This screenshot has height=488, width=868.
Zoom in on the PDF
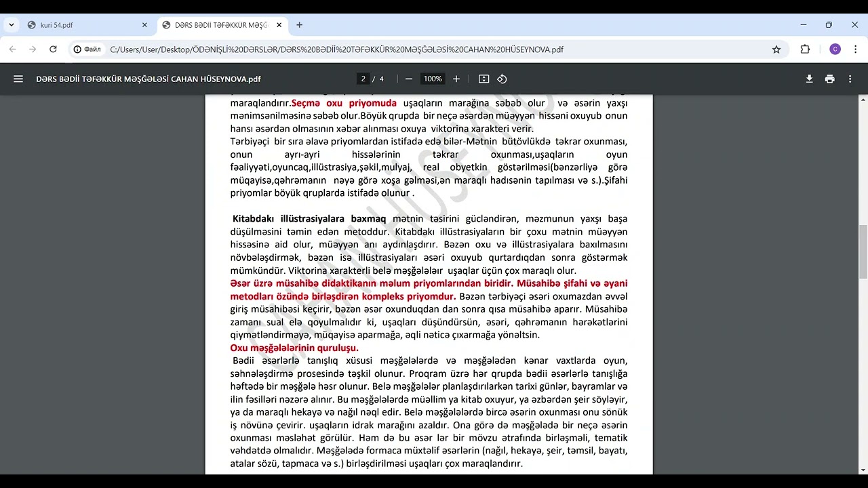pos(456,79)
